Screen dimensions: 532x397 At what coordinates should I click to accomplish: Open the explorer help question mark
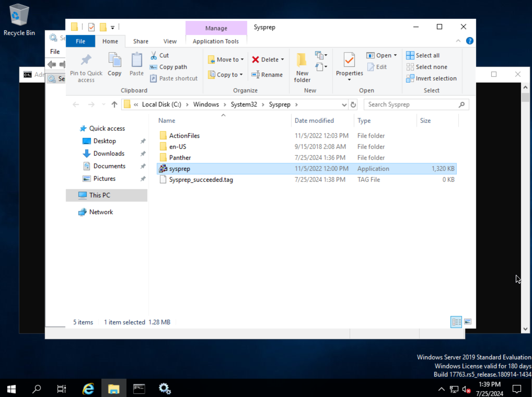coord(469,41)
